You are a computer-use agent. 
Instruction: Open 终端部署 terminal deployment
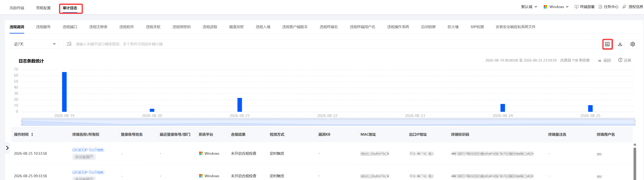click(x=584, y=7)
